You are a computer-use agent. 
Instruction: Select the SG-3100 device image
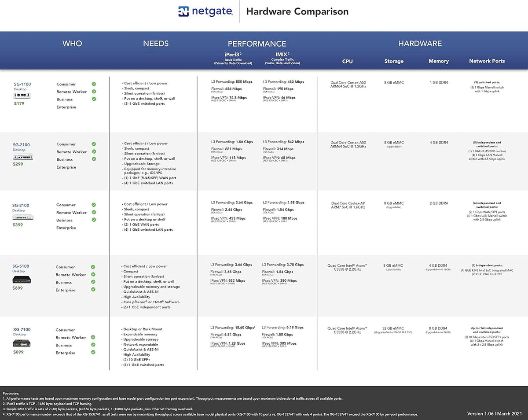point(23,217)
